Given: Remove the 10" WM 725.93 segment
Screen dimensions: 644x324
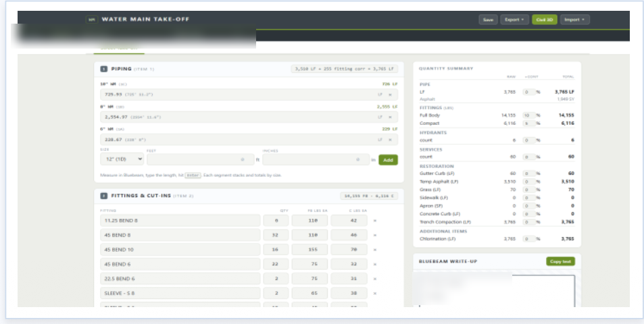Looking at the screenshot, I should (x=390, y=94).
